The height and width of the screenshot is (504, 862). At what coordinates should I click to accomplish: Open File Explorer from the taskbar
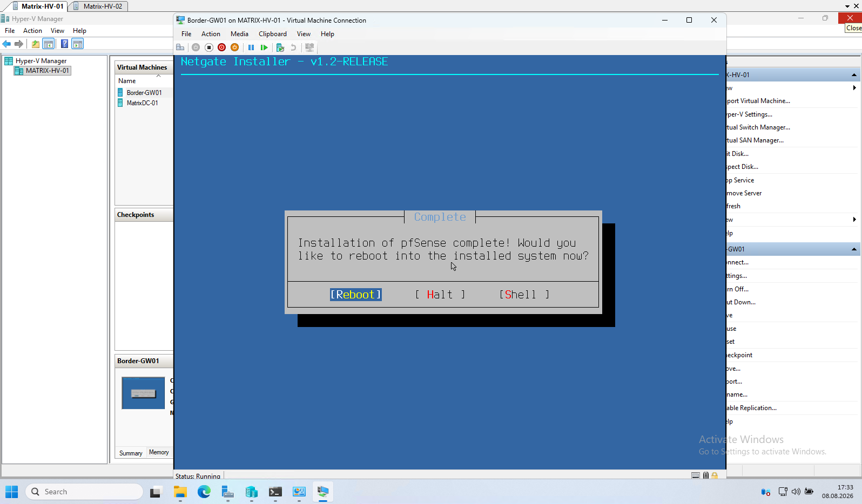point(180,492)
